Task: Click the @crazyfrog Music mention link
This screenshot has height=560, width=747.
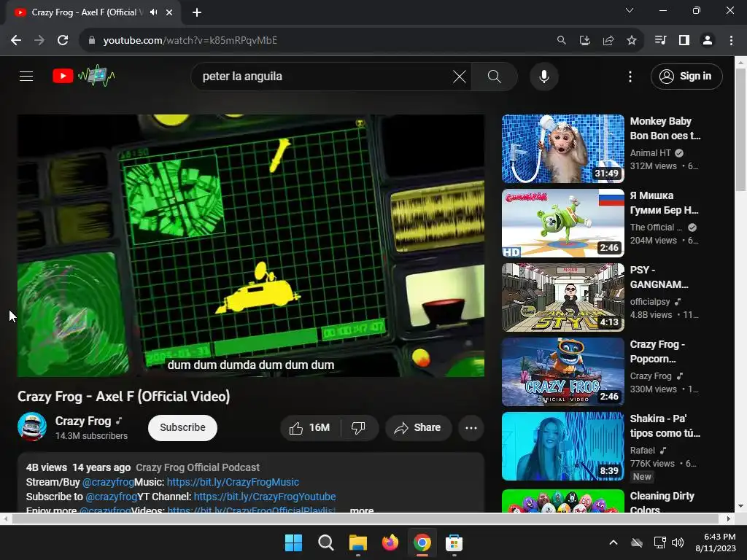Action: [108, 482]
